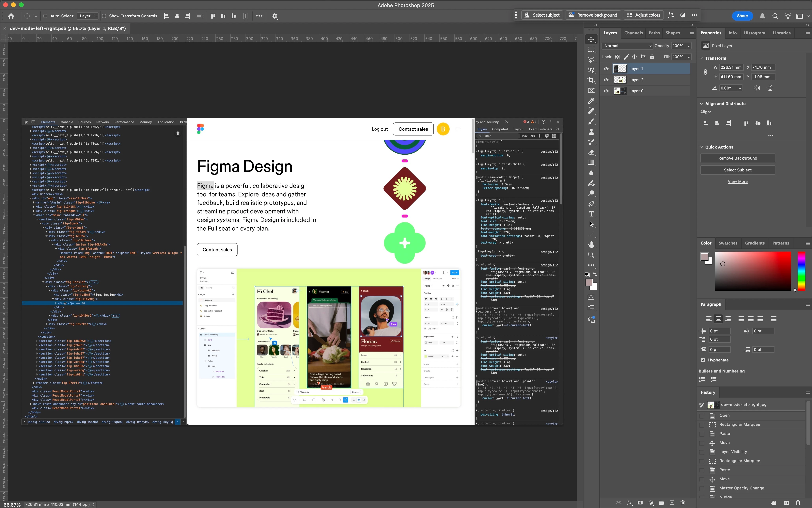Screen dimensions: 812x508
Task: Delete layer with the trash icon
Action: (682, 503)
